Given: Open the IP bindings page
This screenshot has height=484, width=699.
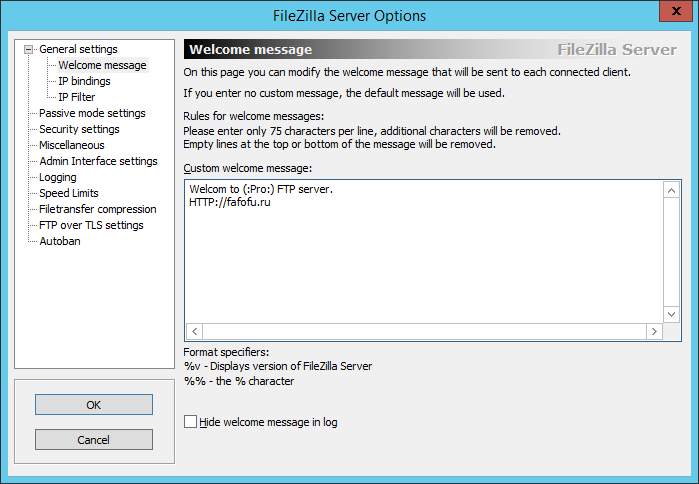Looking at the screenshot, I should tap(84, 81).
